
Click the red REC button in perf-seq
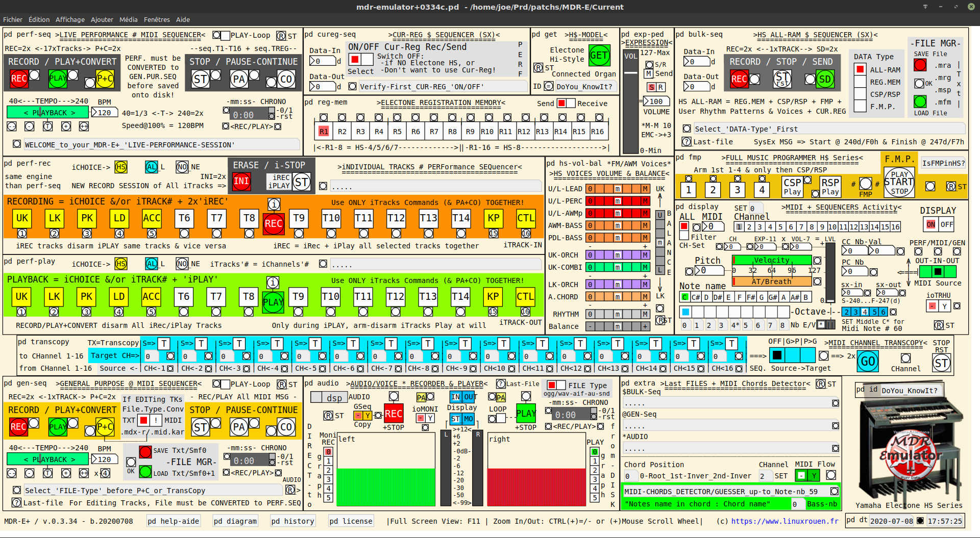coord(19,79)
